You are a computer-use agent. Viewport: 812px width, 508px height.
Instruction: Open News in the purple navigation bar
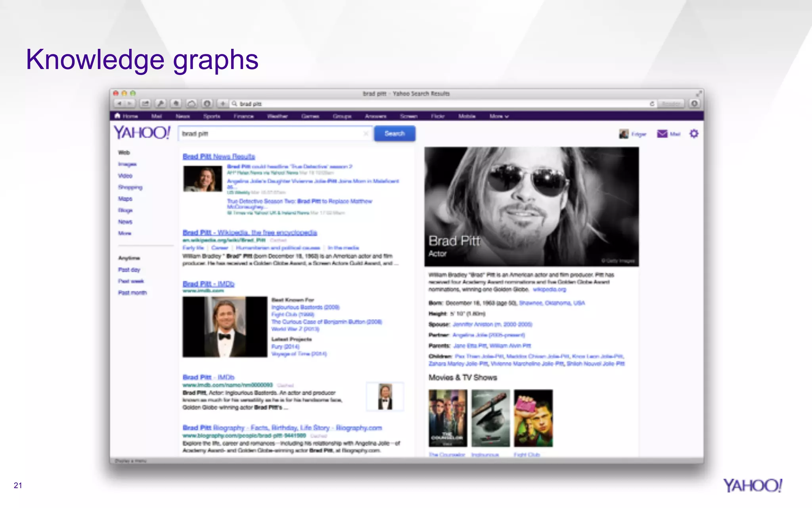coord(183,116)
